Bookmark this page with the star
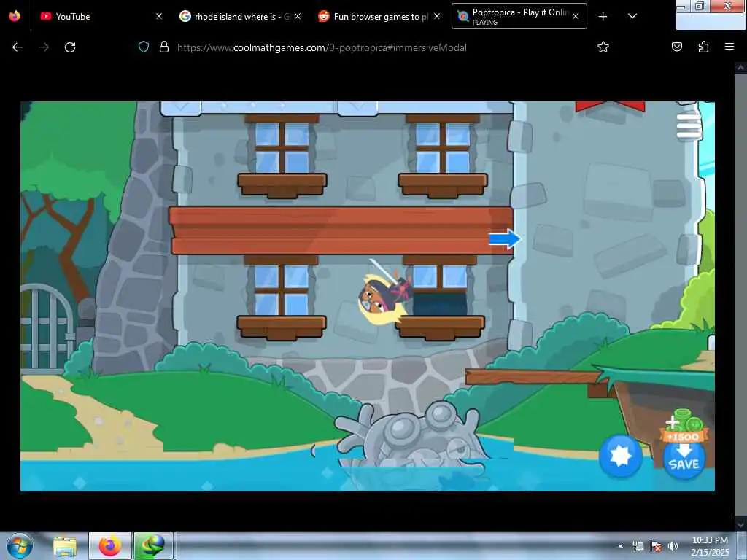747x560 pixels. (x=603, y=47)
